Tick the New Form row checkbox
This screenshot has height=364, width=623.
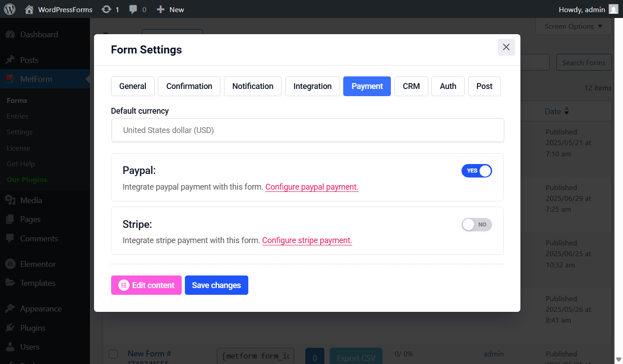pos(113,354)
